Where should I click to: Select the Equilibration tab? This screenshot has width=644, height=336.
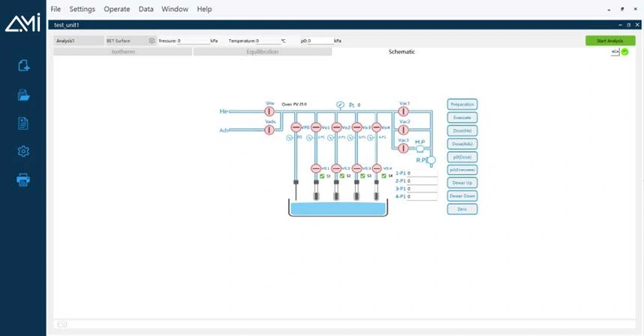[x=262, y=52]
